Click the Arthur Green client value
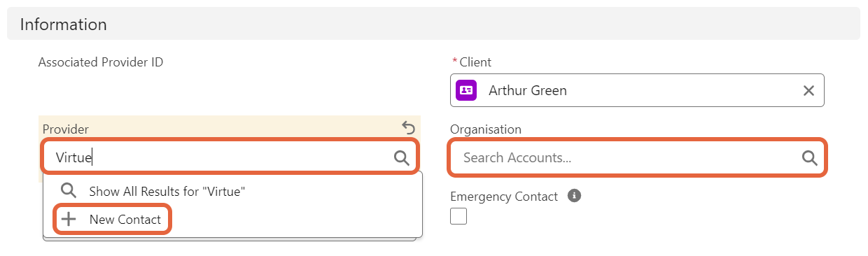Image resolution: width=868 pixels, height=256 pixels. tap(528, 90)
